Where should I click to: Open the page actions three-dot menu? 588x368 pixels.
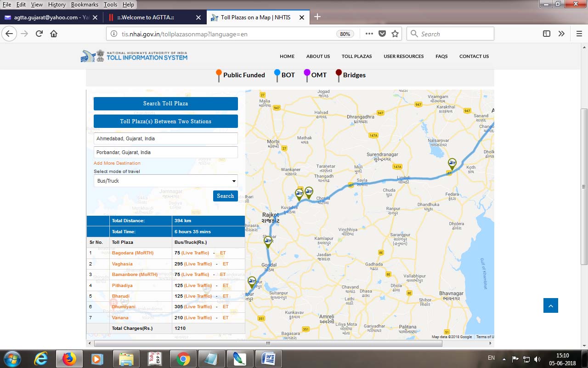pos(369,34)
